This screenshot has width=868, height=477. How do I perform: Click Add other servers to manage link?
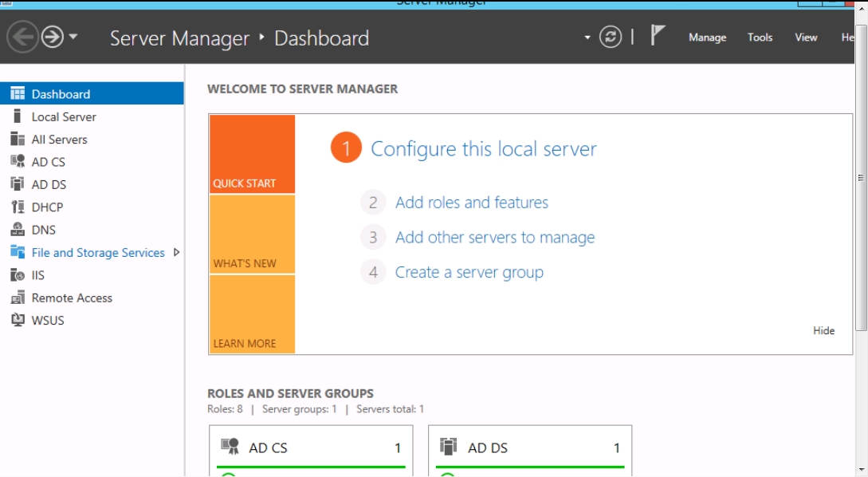pyautogui.click(x=495, y=237)
